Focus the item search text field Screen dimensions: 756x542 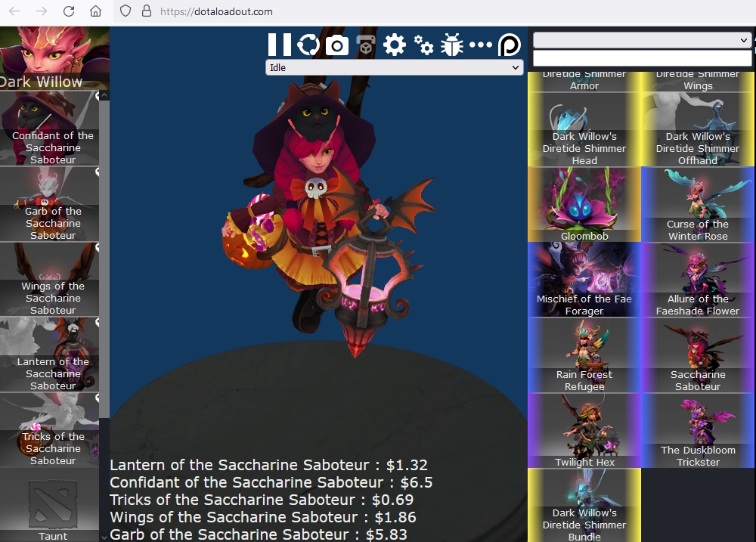click(642, 58)
